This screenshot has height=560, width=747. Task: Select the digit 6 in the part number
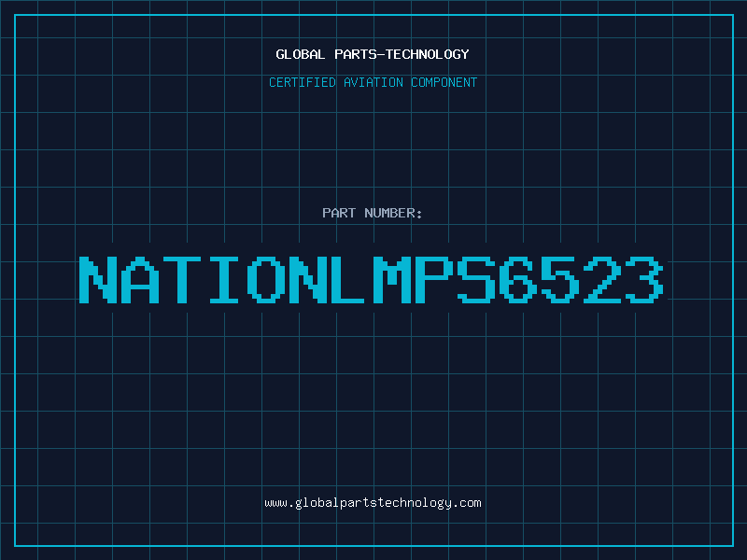click(518, 279)
